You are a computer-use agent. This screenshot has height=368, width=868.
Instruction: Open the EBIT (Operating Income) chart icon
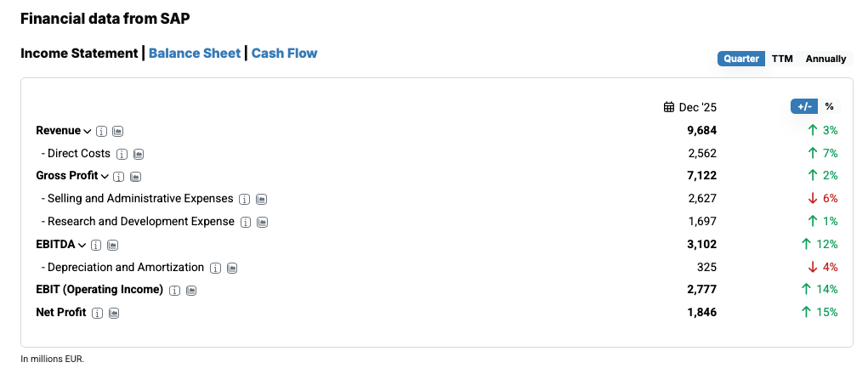(x=191, y=290)
